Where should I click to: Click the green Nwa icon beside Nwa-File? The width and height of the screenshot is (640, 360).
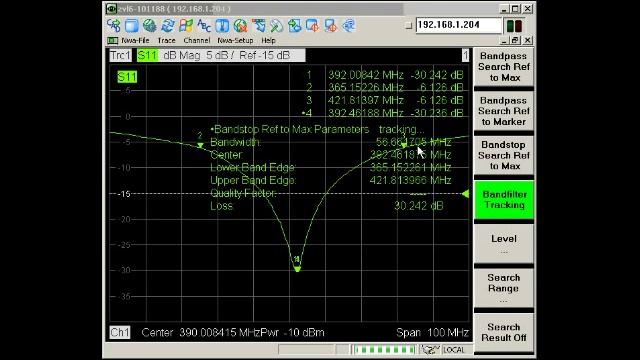[x=113, y=40]
